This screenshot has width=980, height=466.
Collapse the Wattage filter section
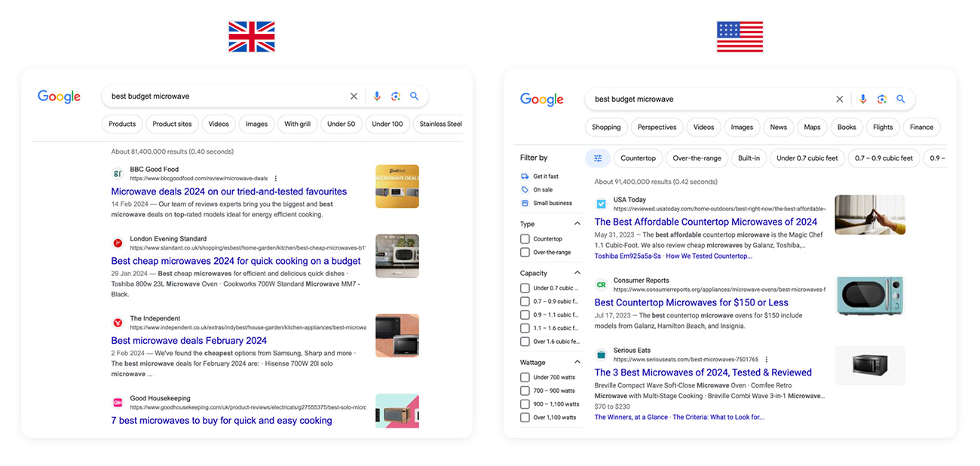tap(577, 363)
